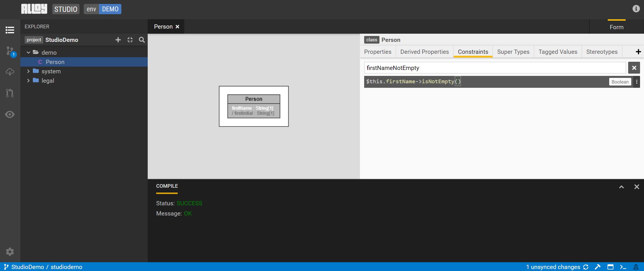644x271 pixels.
Task: Remove the firstNameNotEmpty constraint
Action: point(634,68)
